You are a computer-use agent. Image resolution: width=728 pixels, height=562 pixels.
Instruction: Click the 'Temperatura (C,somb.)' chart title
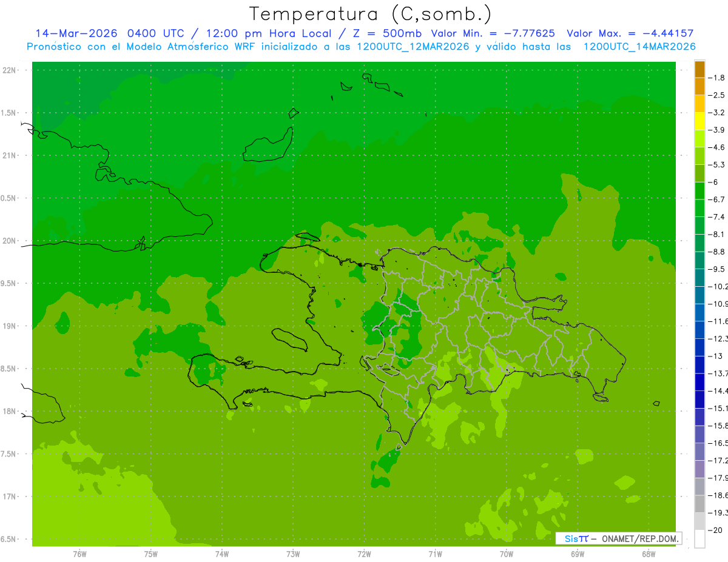(370, 15)
